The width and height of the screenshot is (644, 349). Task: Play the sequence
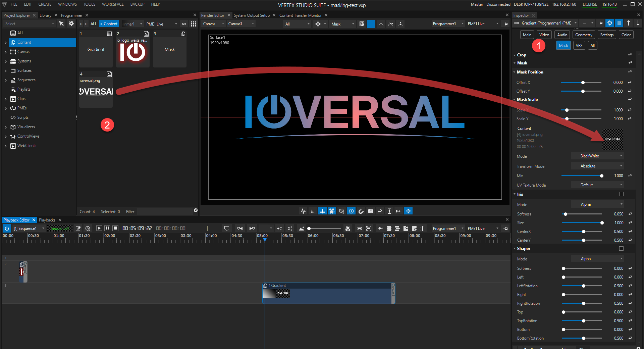click(x=99, y=228)
